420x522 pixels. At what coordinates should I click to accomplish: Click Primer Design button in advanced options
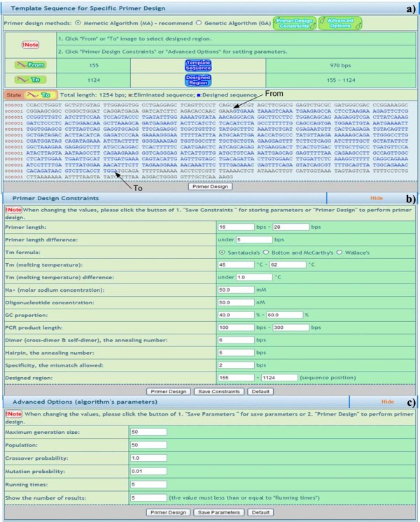(168, 512)
